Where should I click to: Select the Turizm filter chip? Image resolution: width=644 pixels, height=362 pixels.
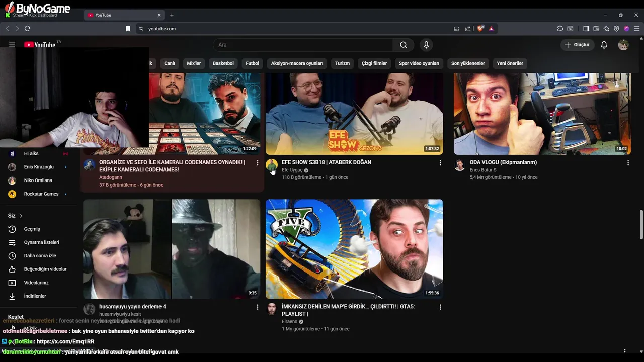pos(342,63)
